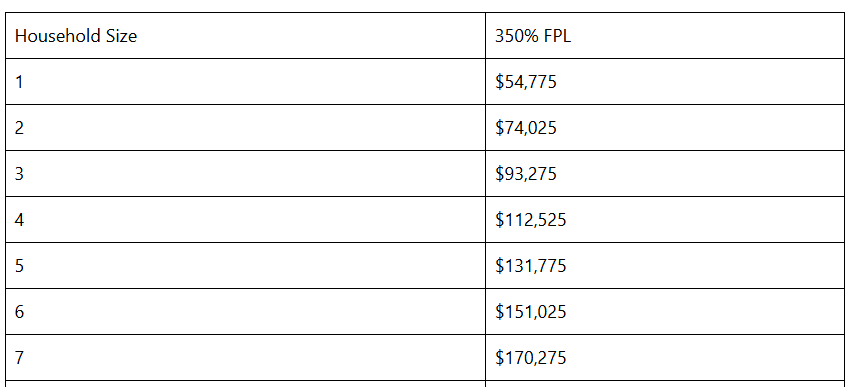852x387 pixels.
Task: Click household size 4 cell
Action: point(245,220)
